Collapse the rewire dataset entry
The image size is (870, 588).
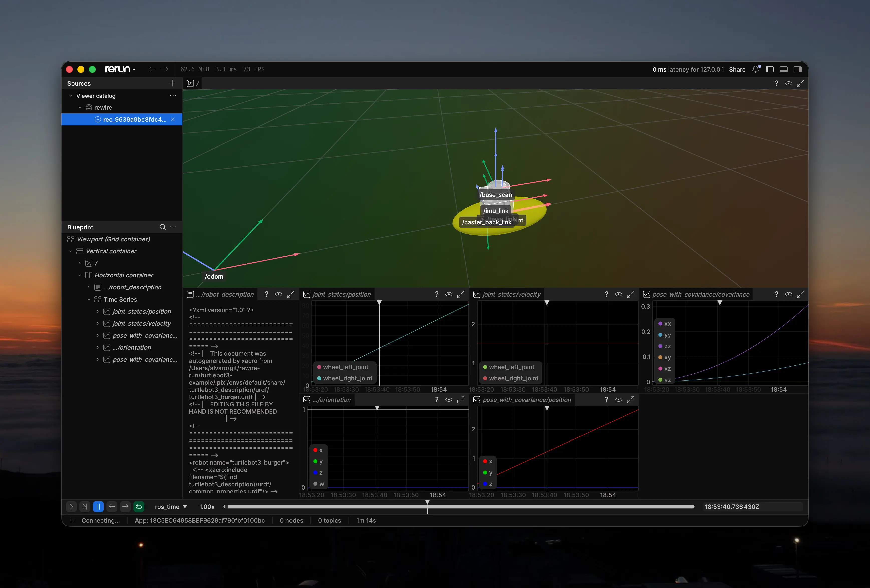tap(80, 107)
